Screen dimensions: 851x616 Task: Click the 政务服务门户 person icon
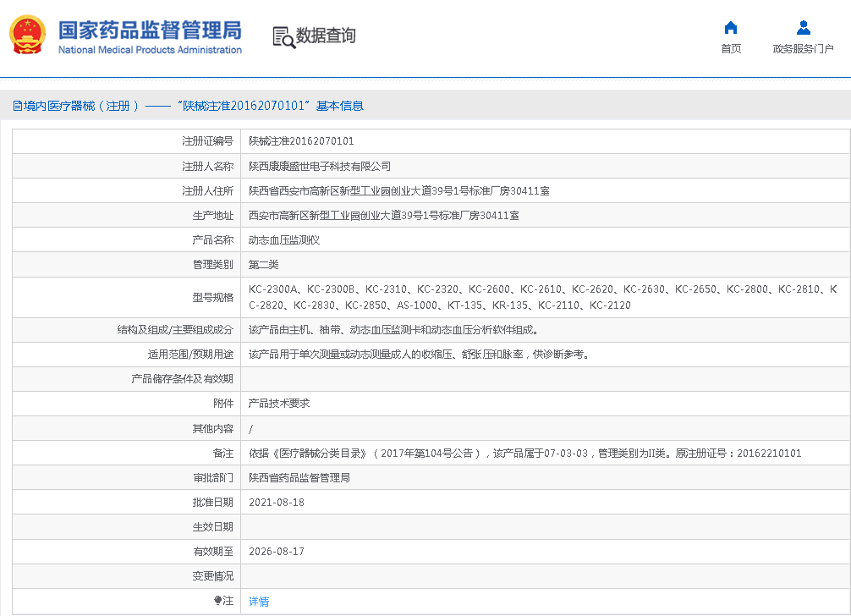click(803, 28)
